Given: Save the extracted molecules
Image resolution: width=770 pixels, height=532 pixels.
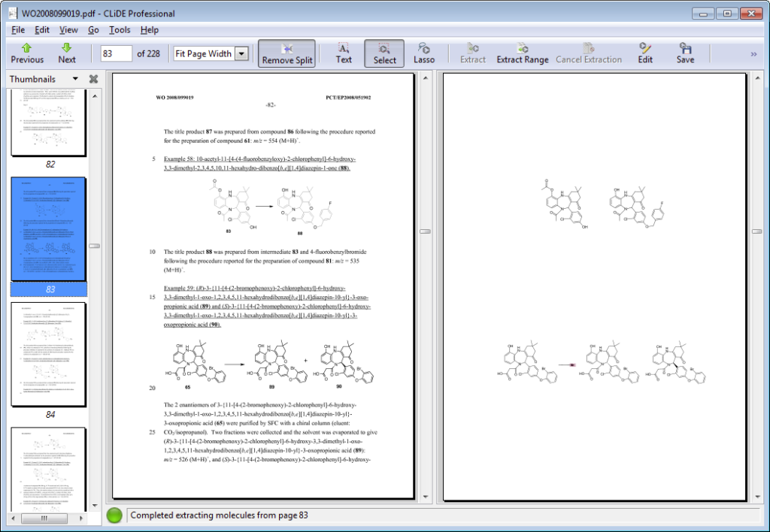Looking at the screenshot, I should 685,53.
